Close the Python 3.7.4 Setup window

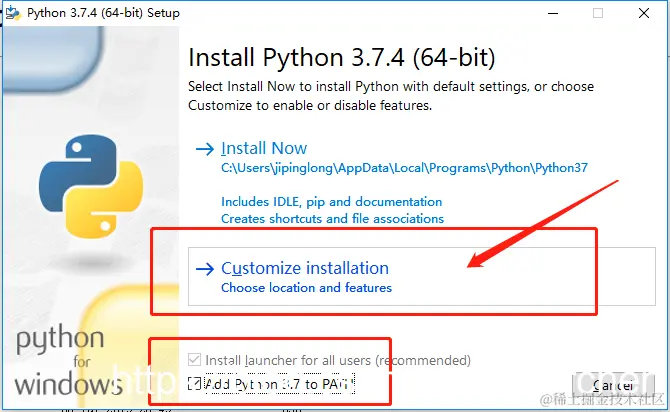click(x=644, y=13)
